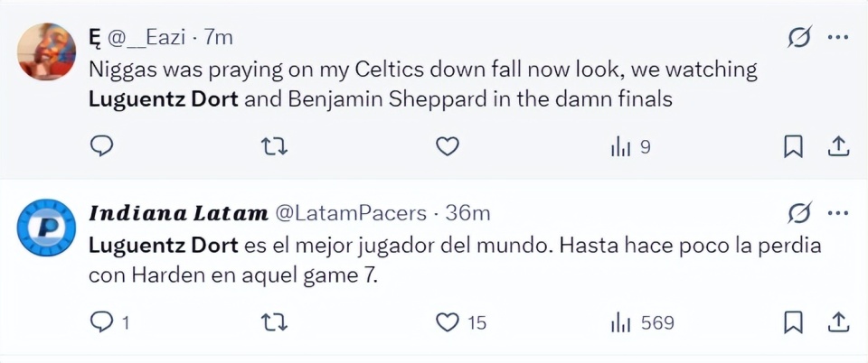Share the @__Eazi tweet
This screenshot has height=363, width=868.
pos(837,146)
